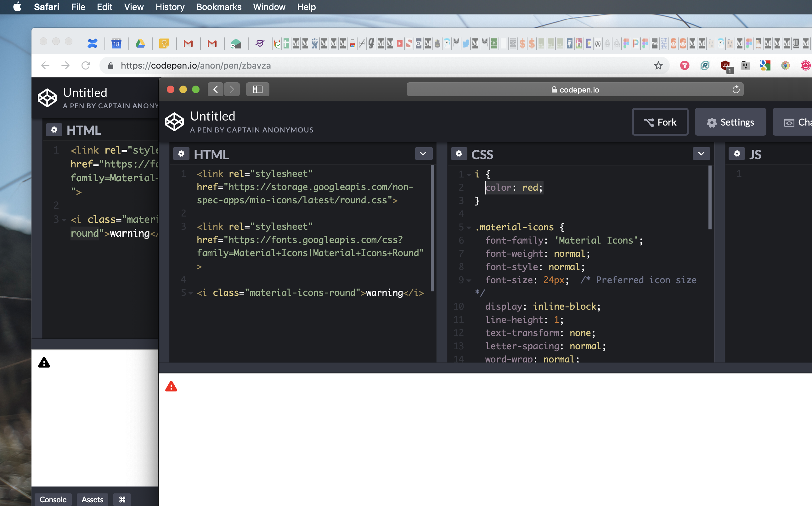Screen dimensions: 812x506
Task: Open the HTML editor settings gear
Action: coord(181,154)
